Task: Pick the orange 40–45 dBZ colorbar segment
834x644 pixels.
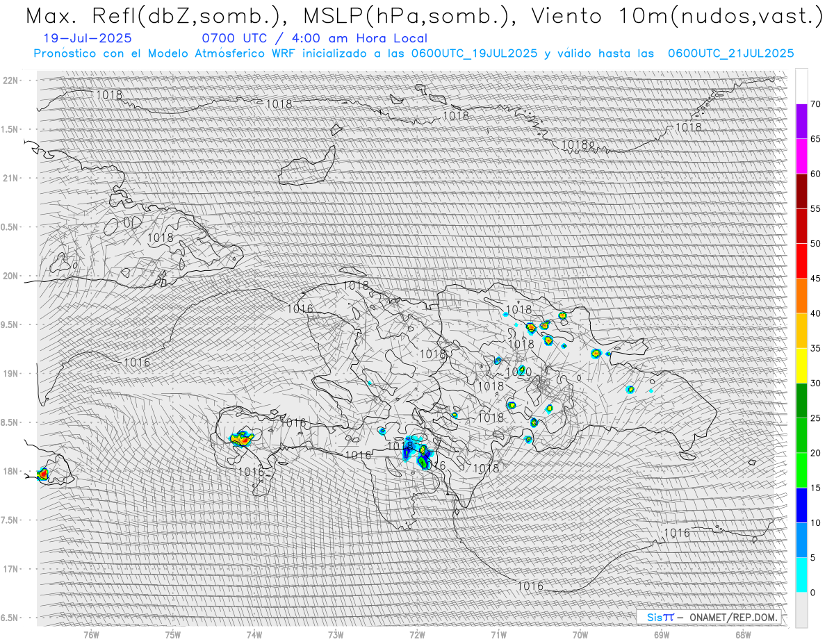Action: coord(801,296)
